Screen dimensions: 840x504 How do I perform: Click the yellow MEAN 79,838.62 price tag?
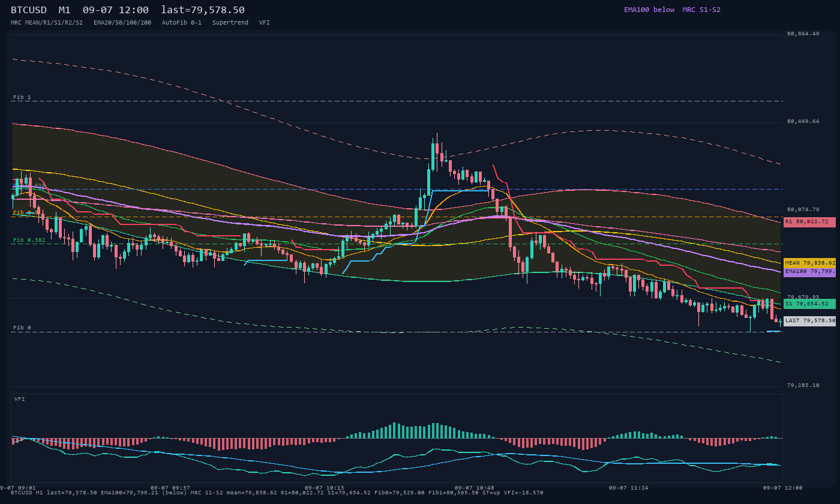pyautogui.click(x=809, y=263)
